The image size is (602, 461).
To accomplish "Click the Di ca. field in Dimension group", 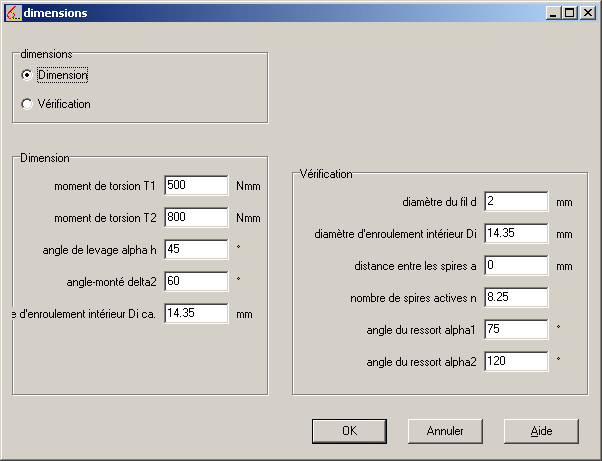I will [x=196, y=313].
